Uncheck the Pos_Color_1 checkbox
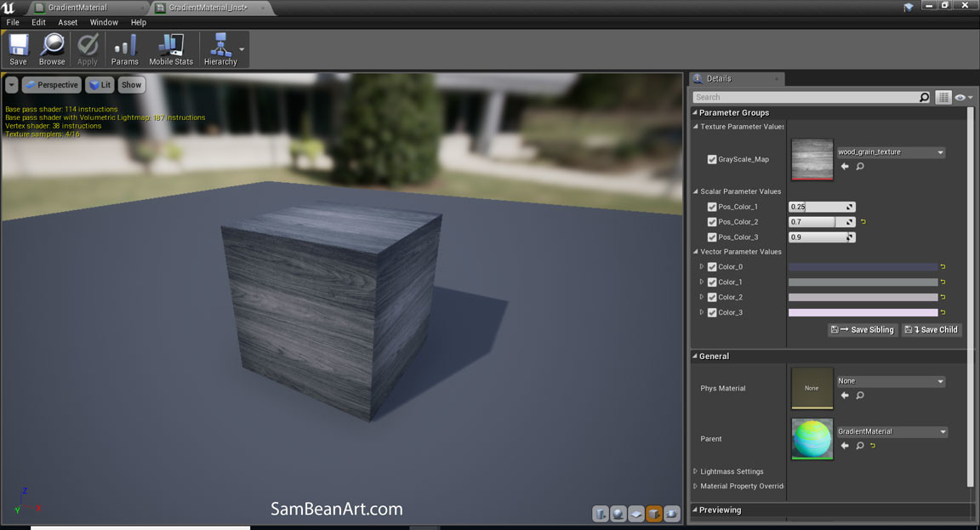 coord(712,207)
